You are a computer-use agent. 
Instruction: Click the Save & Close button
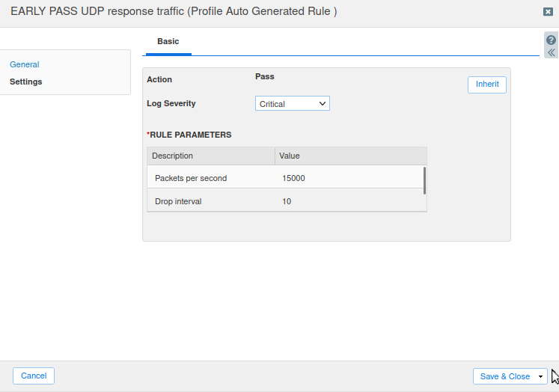click(504, 376)
